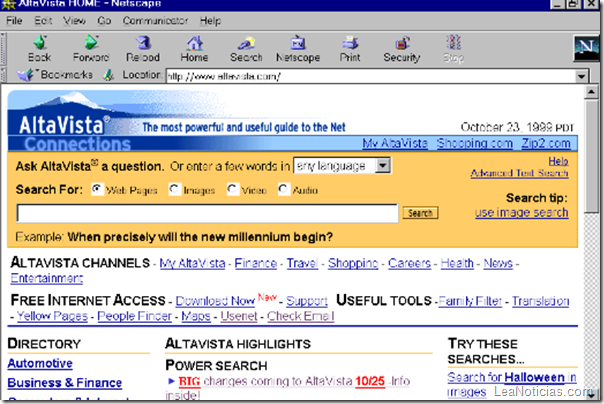
Task: Click the Netscape toolbar icon
Action: (298, 42)
